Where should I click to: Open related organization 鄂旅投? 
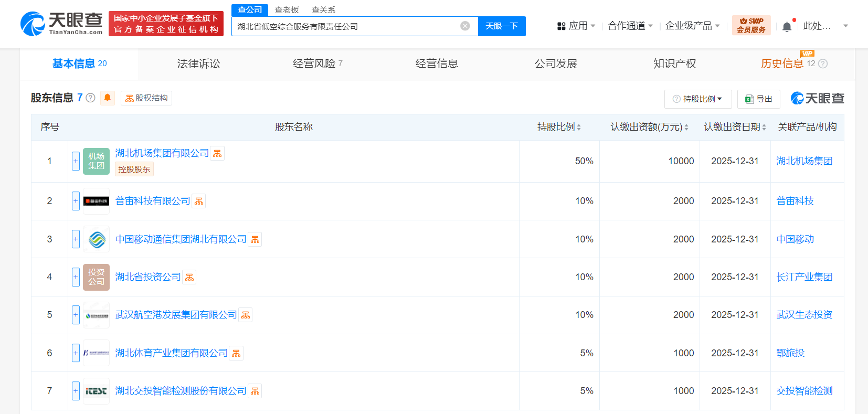(790, 353)
